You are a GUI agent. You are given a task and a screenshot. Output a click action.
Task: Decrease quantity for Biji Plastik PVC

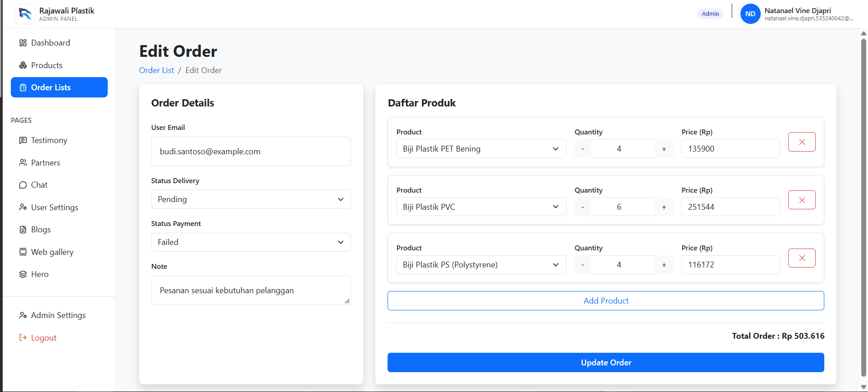(583, 207)
